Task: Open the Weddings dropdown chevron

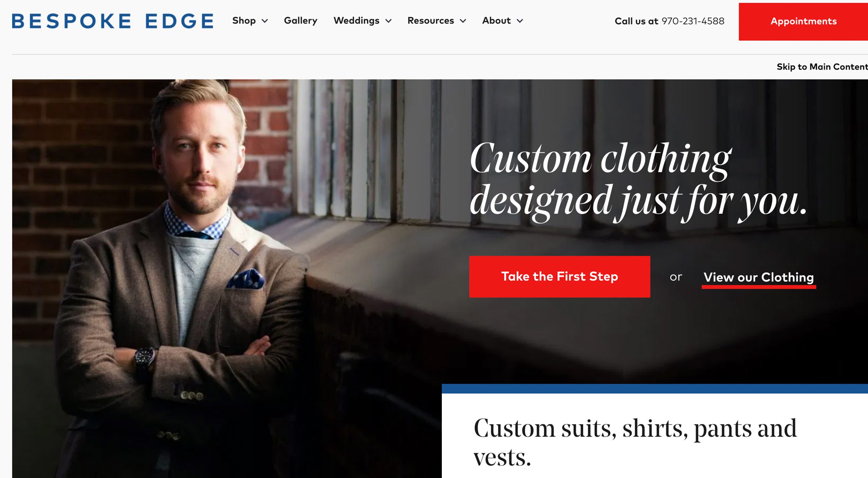Action: (388, 21)
